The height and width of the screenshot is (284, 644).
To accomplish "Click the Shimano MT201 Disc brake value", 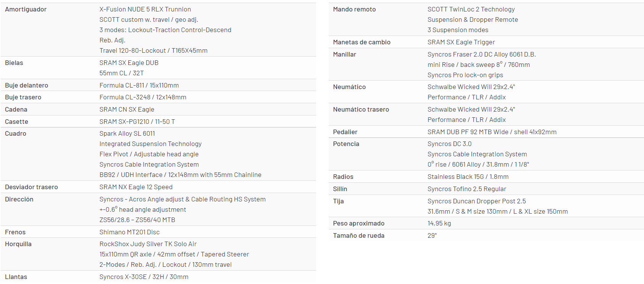I will point(129,232).
